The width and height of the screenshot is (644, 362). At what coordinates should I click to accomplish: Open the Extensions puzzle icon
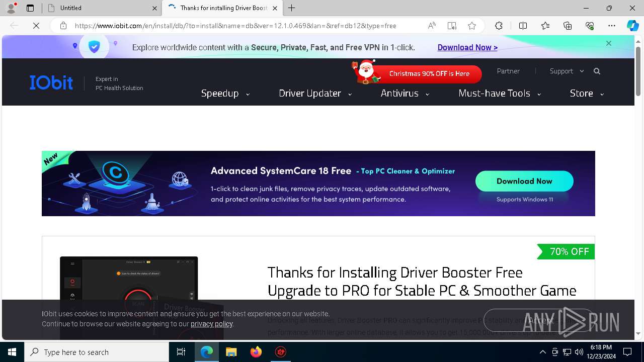click(499, 26)
